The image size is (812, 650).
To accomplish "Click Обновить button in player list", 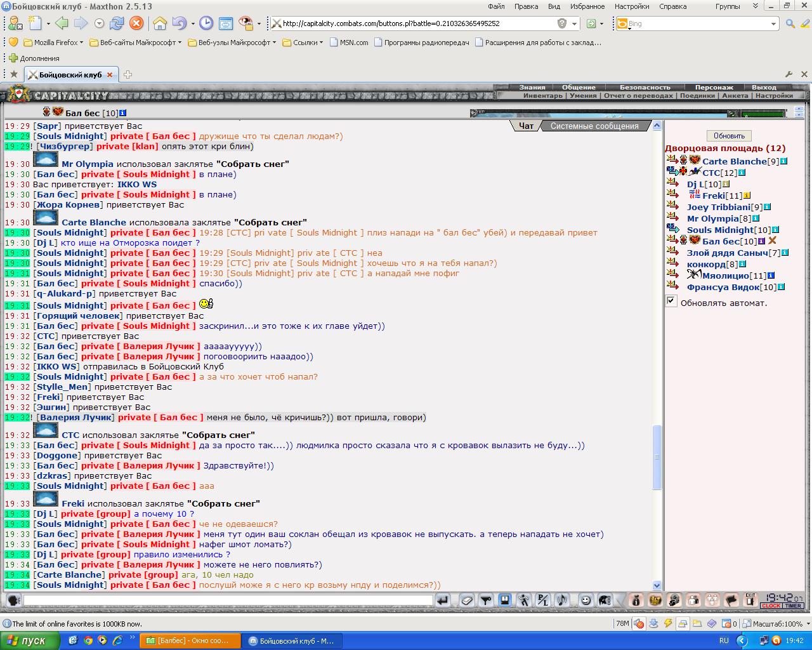I will pos(729,136).
